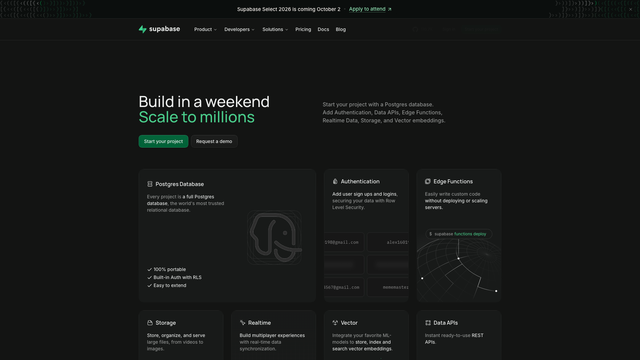
Task: Visit the Blog from the navbar
Action: (340, 29)
